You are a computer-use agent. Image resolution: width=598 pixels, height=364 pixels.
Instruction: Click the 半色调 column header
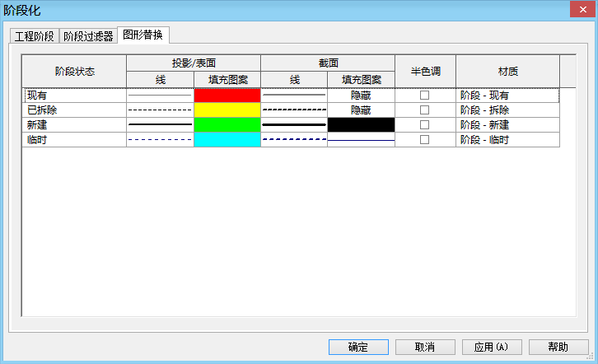coord(426,72)
